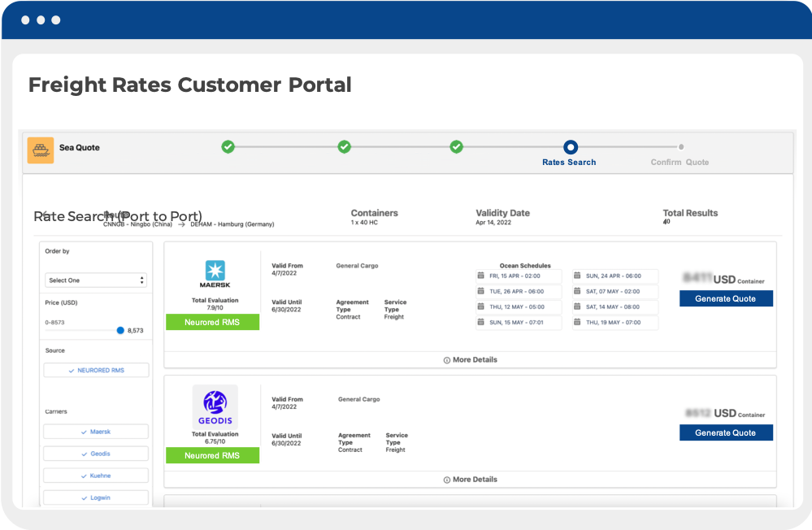Viewport: 812px width, 530px height.
Task: Generate Quote for the Geodis rate
Action: (726, 432)
